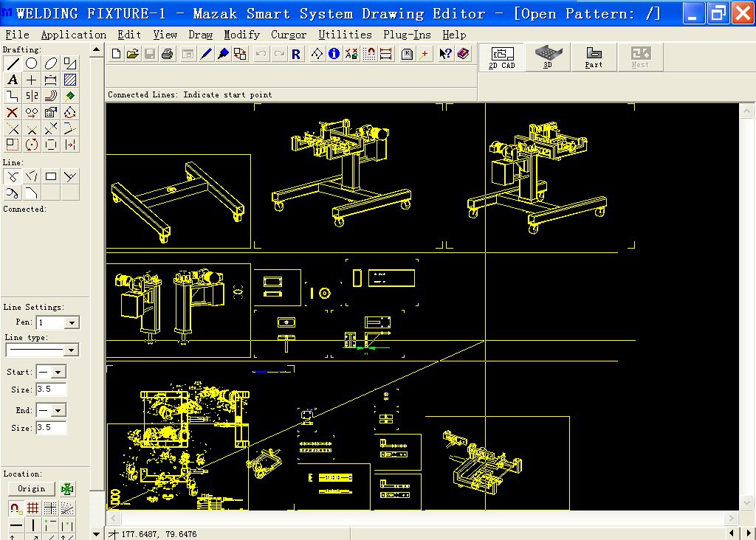Open the Help menu
756x540 pixels.
point(454,35)
